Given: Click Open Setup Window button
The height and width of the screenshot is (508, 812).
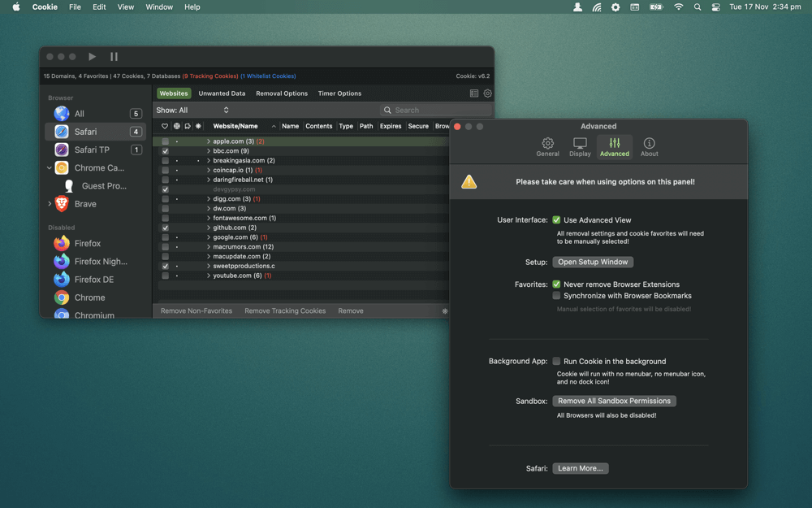Looking at the screenshot, I should tap(593, 262).
